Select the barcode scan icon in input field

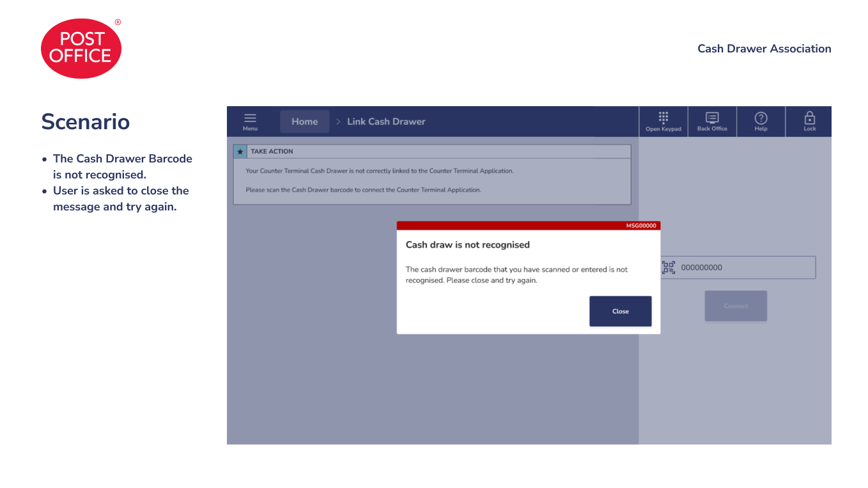(x=669, y=267)
